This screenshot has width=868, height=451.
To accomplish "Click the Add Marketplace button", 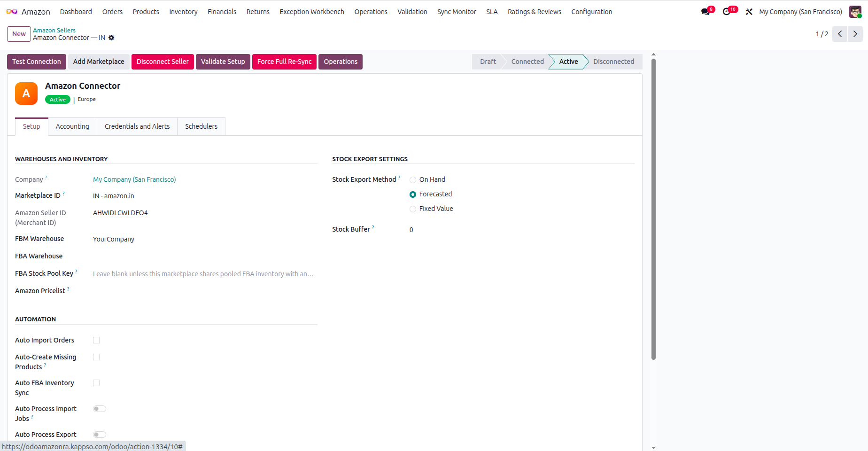I will (99, 62).
